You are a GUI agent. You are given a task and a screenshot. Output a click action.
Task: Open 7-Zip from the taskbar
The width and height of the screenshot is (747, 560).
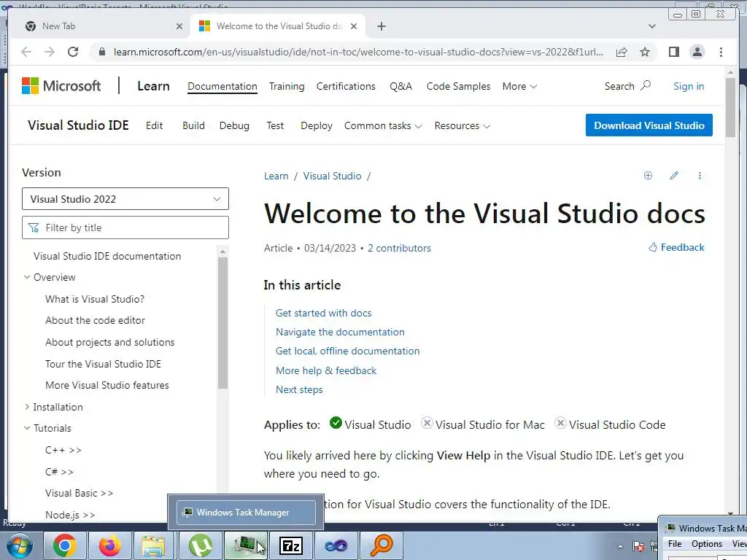point(291,545)
